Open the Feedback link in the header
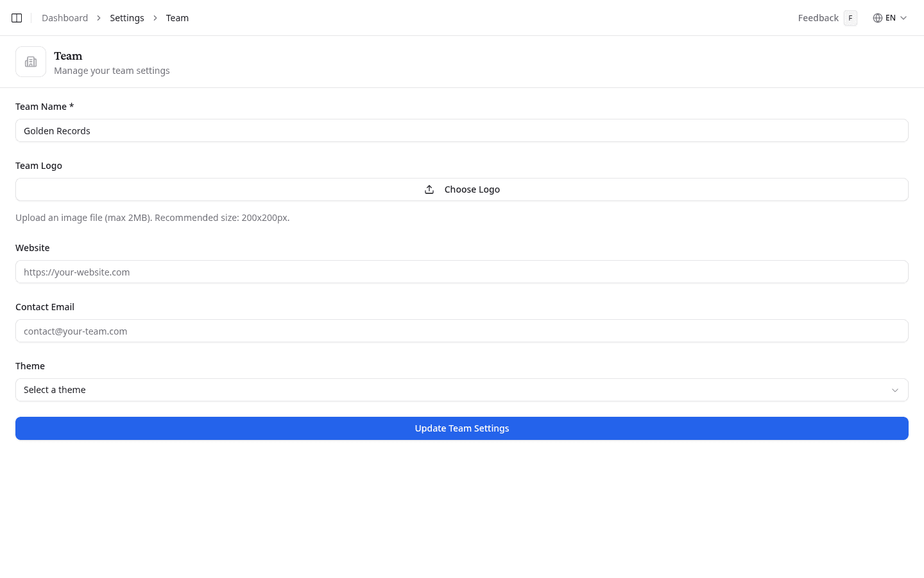 click(x=818, y=18)
